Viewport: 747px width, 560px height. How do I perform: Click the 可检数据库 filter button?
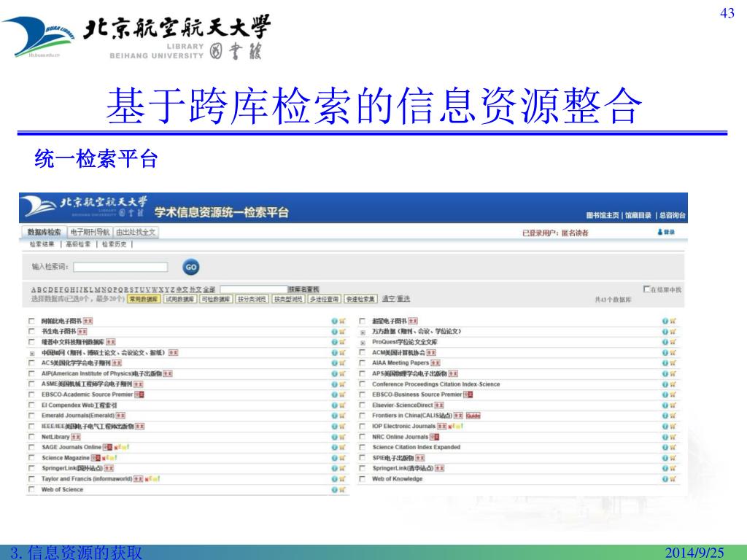click(216, 299)
